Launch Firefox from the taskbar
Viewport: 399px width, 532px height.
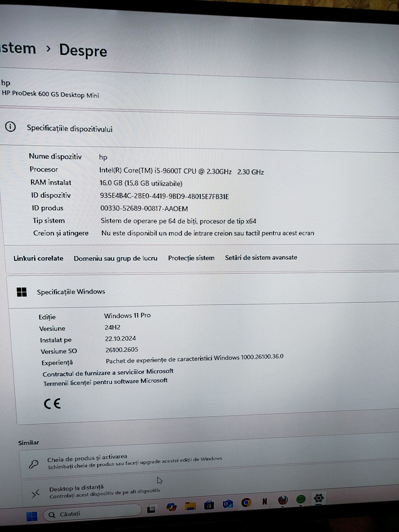coord(282,500)
